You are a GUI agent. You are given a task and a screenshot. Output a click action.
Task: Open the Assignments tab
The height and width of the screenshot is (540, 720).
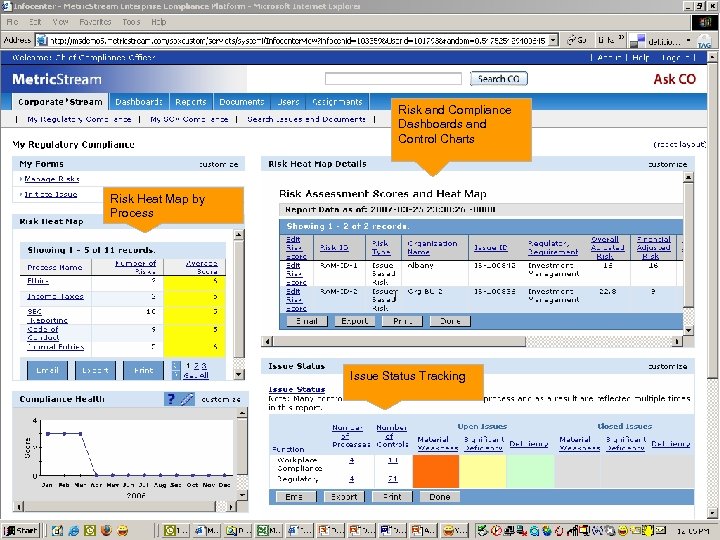click(x=338, y=101)
